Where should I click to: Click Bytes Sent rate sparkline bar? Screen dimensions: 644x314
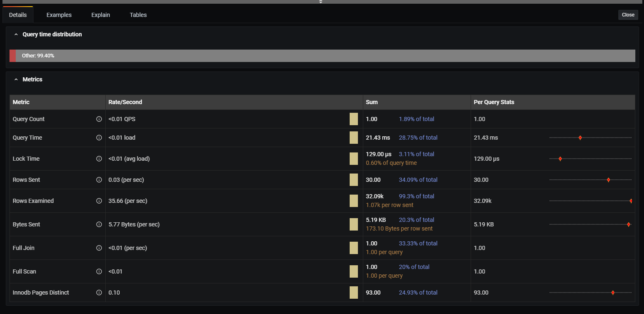[354, 224]
